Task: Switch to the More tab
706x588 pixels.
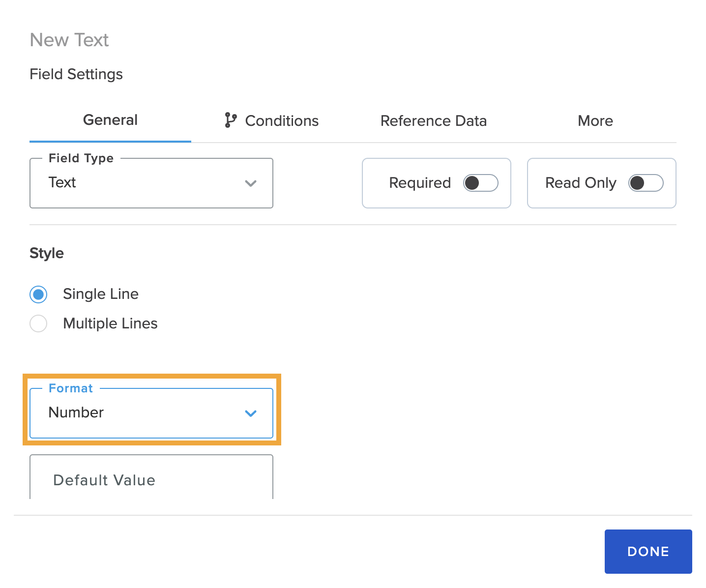Action: click(x=595, y=120)
